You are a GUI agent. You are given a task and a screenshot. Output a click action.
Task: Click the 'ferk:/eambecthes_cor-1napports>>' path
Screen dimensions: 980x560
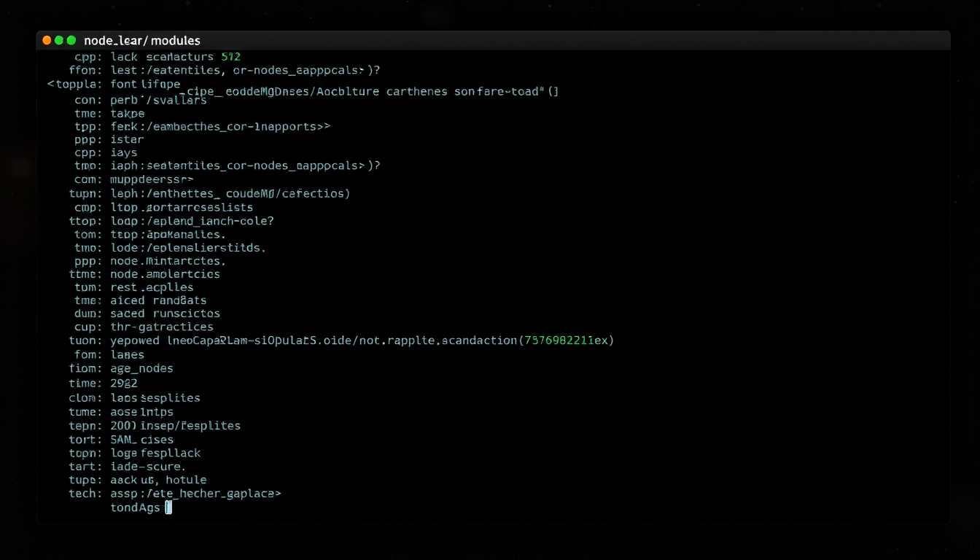(x=220, y=126)
